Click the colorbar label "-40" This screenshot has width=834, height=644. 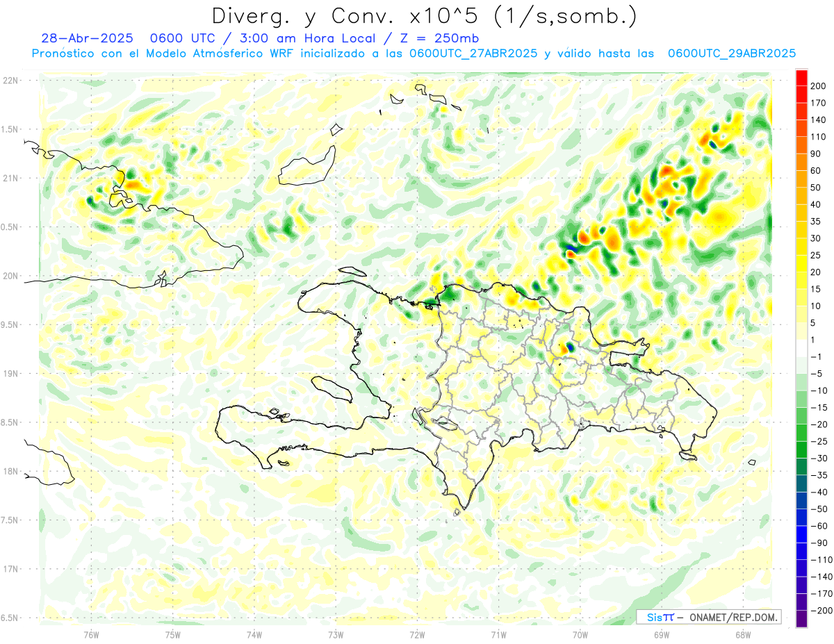point(820,493)
